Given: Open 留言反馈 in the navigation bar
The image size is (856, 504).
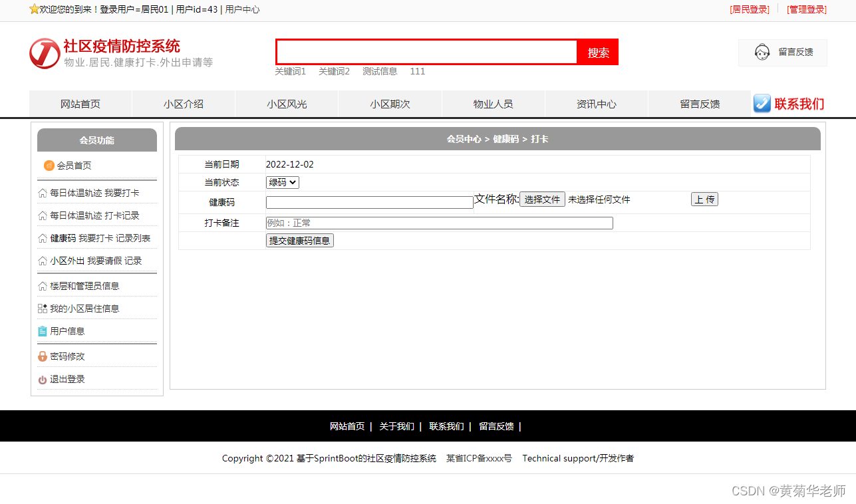Looking at the screenshot, I should [700, 104].
